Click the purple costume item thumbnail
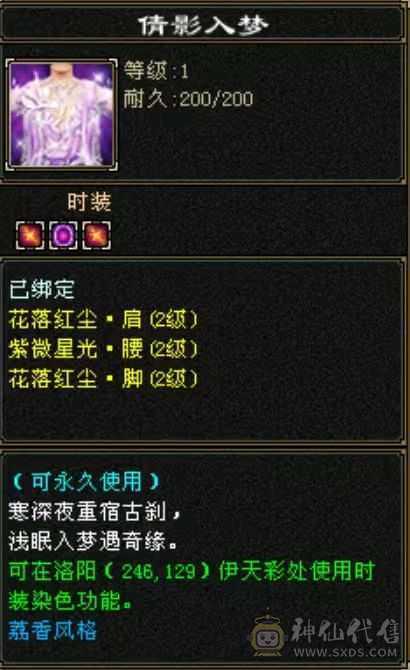This screenshot has width=410, height=670. [x=62, y=115]
